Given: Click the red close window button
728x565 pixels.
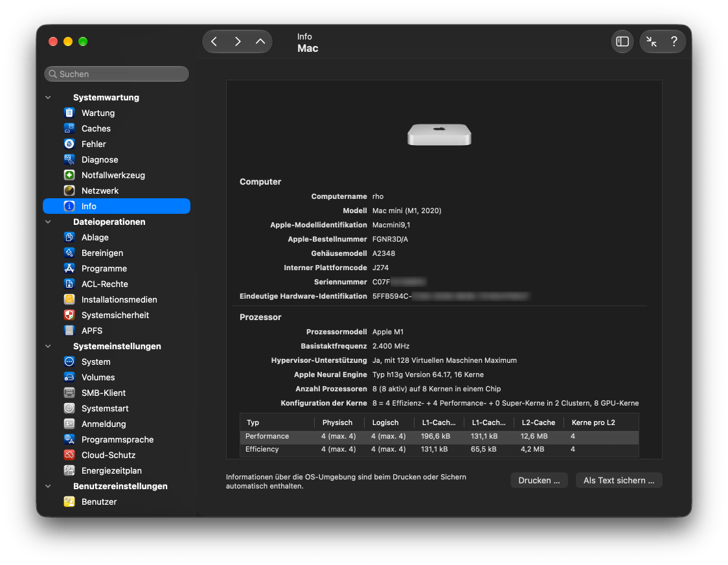Looking at the screenshot, I should click(x=53, y=41).
